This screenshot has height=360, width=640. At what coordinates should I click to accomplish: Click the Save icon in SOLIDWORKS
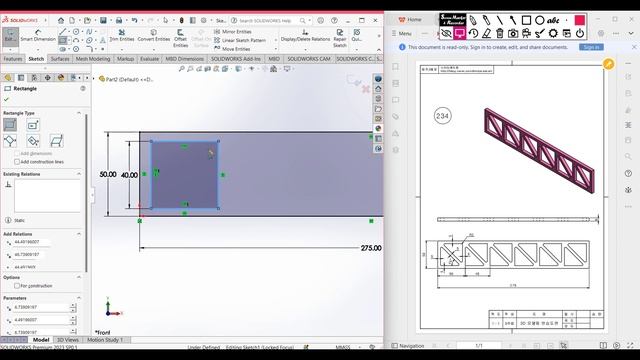[103, 20]
